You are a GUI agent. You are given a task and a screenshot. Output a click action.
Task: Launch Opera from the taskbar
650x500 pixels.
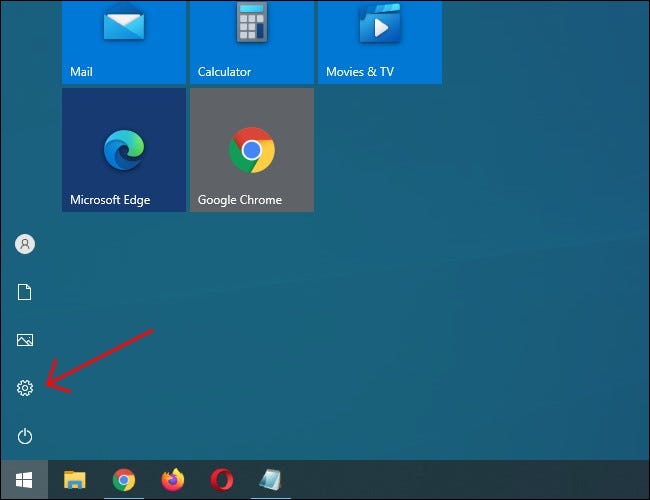(222, 480)
